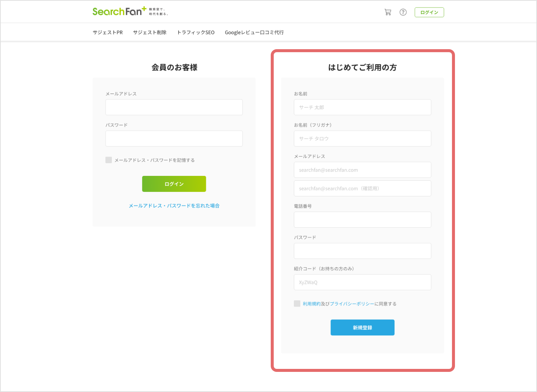Check メールアドレス・パスワードを記憶する box
The image size is (537, 392).
[109, 160]
